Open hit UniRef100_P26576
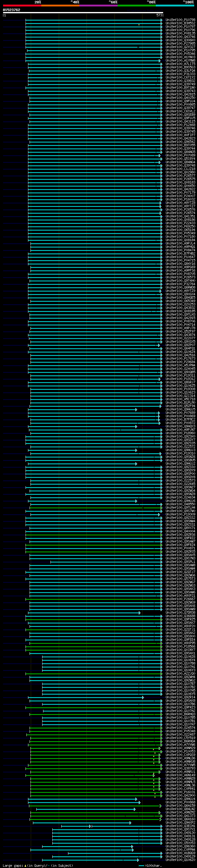197x868 pixels. 180,210
